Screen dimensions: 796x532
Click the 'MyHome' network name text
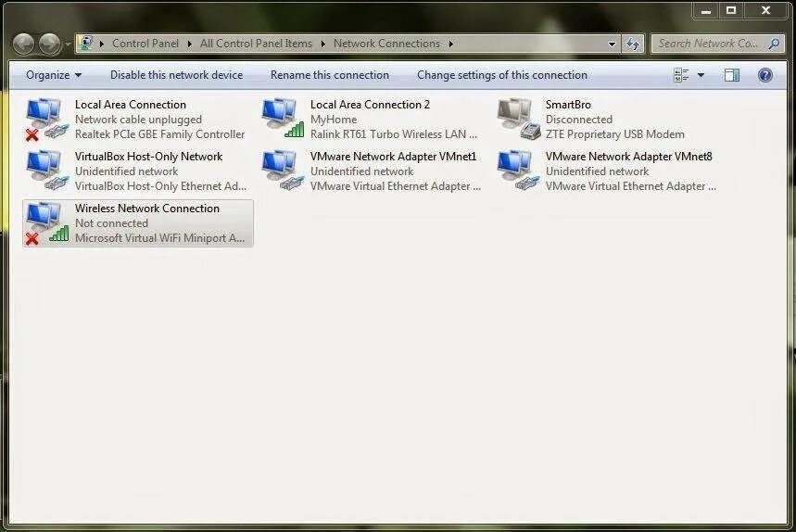pos(334,120)
